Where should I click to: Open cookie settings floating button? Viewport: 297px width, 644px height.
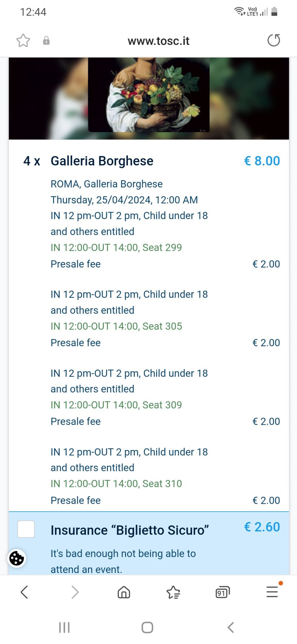[x=17, y=558]
